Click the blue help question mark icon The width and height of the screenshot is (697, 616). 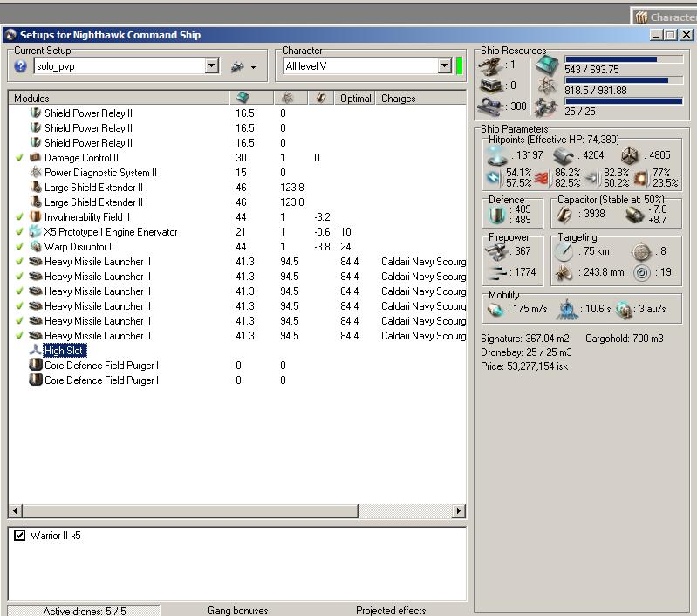click(20, 66)
